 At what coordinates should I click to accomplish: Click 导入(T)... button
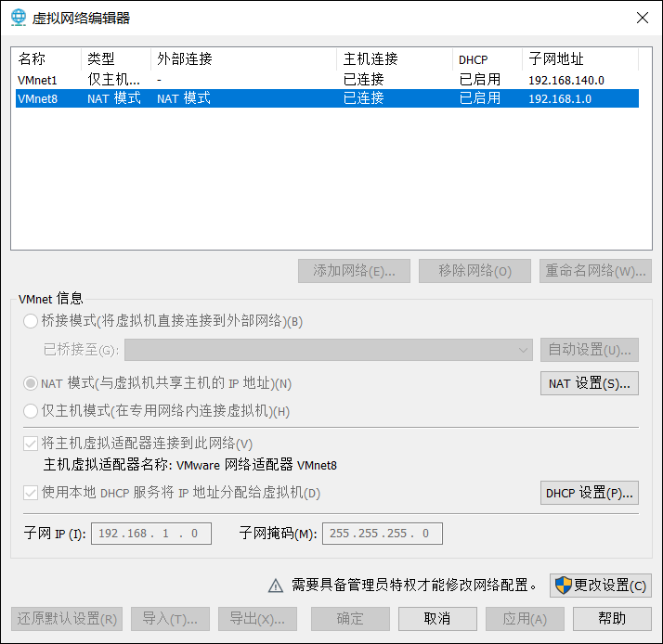171,619
